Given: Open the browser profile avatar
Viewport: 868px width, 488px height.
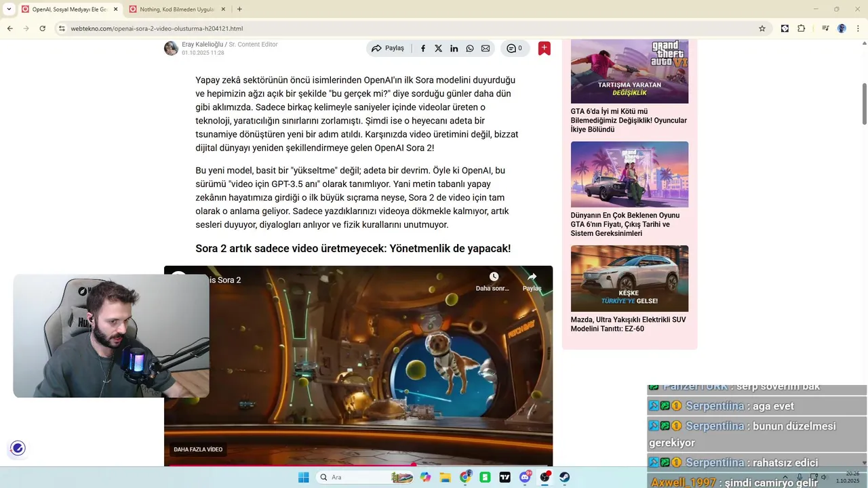Looking at the screenshot, I should (x=842, y=28).
